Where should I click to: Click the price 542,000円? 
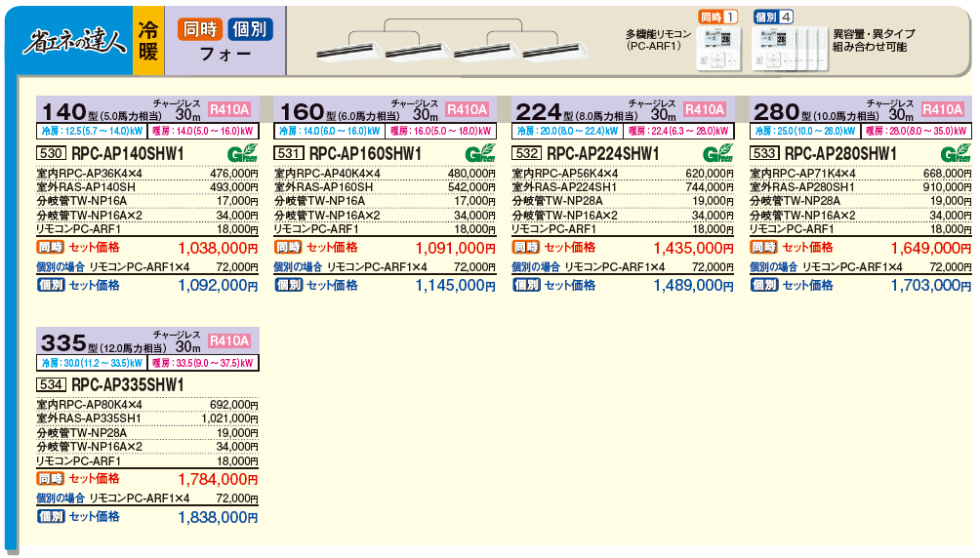point(471,187)
